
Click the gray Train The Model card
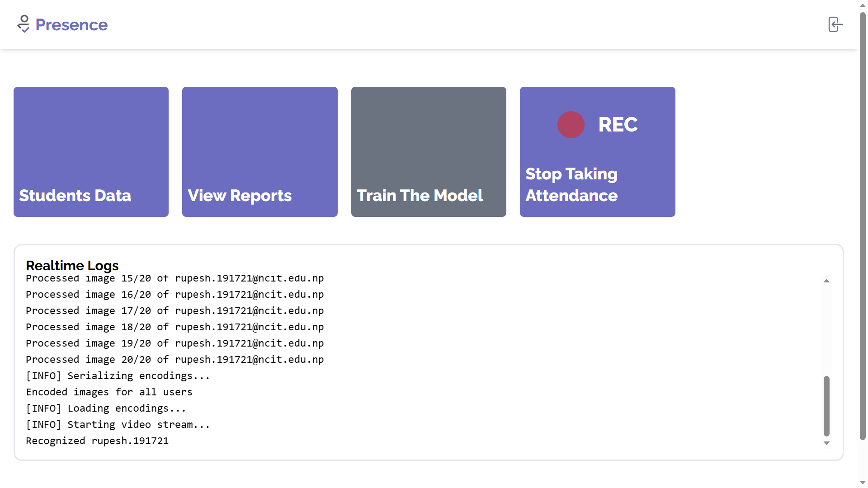(428, 152)
